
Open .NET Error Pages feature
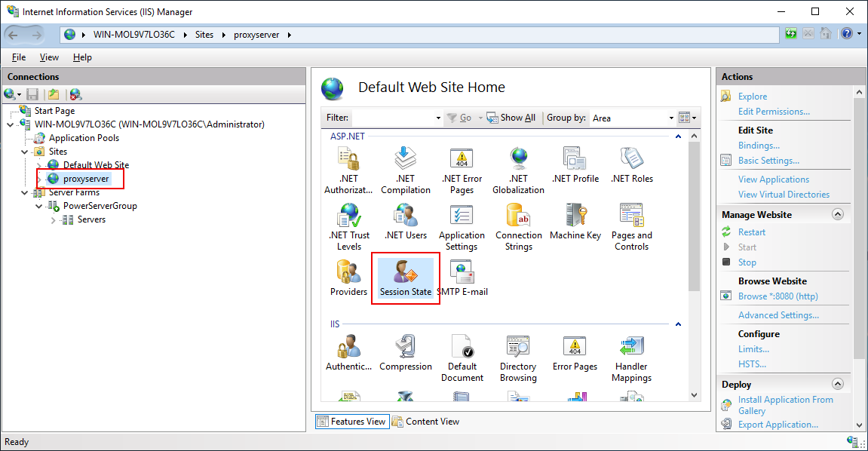pyautogui.click(x=462, y=170)
